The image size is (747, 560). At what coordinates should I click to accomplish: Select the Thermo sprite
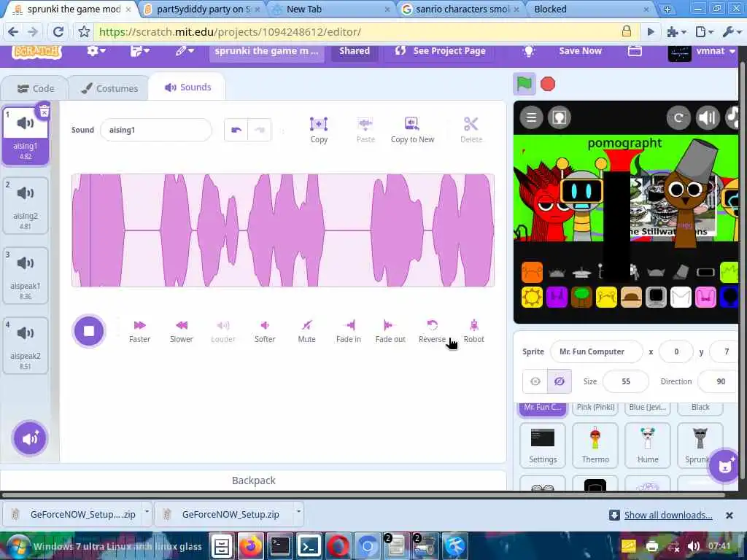point(595,446)
